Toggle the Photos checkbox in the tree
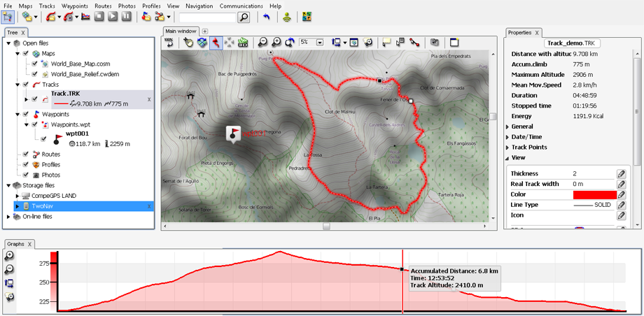Viewport: 644px width, 316px height. click(x=26, y=175)
